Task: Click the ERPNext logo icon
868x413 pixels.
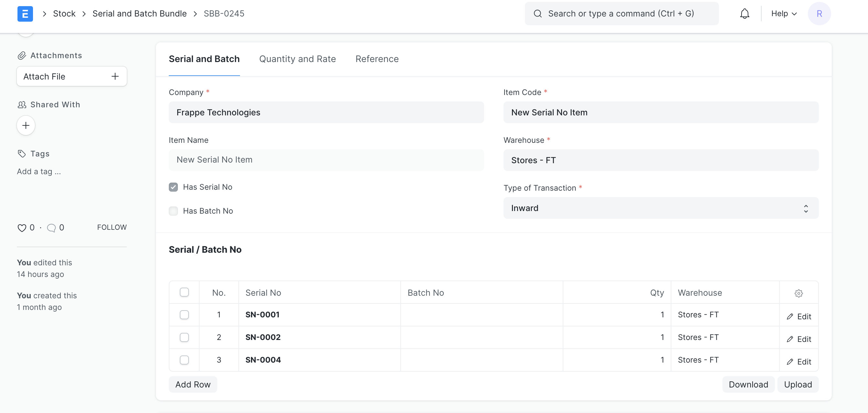Action: (25, 14)
